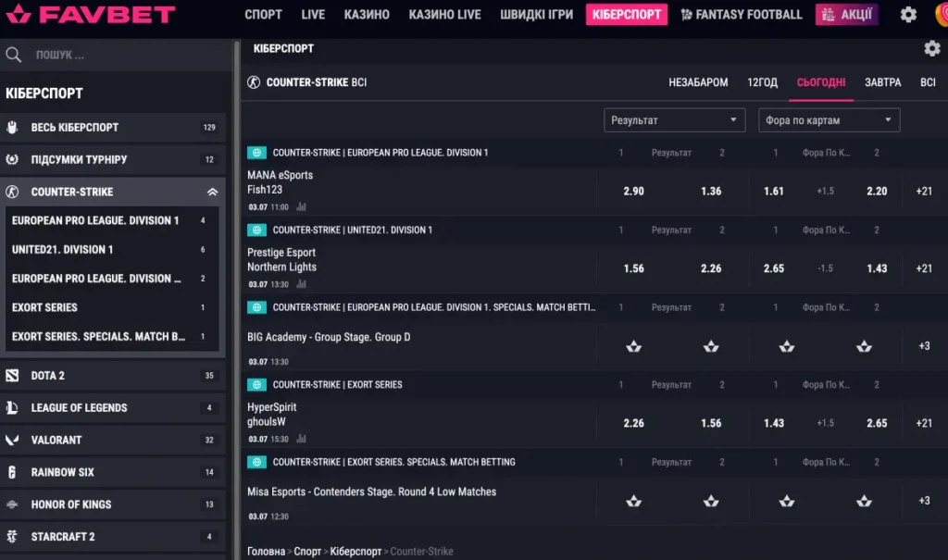This screenshot has width=948, height=560.
Task: Bet on Prestige Esport at 1.56
Action: (633, 268)
